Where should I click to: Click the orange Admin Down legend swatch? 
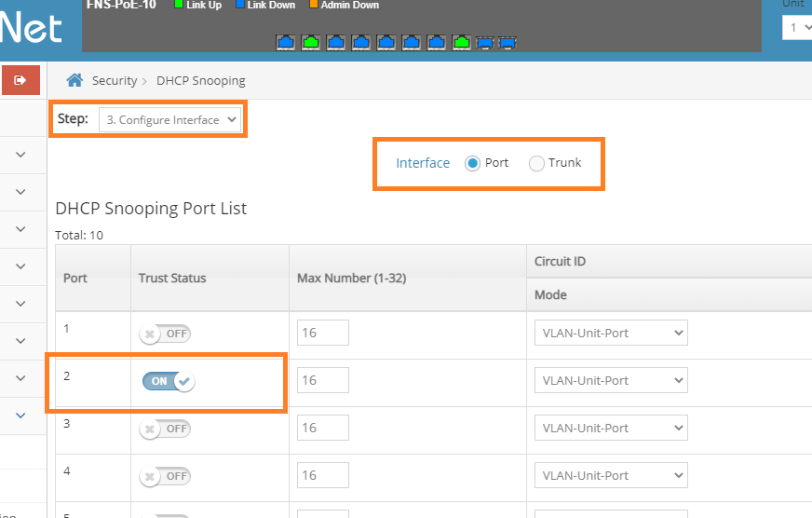tap(313, 4)
